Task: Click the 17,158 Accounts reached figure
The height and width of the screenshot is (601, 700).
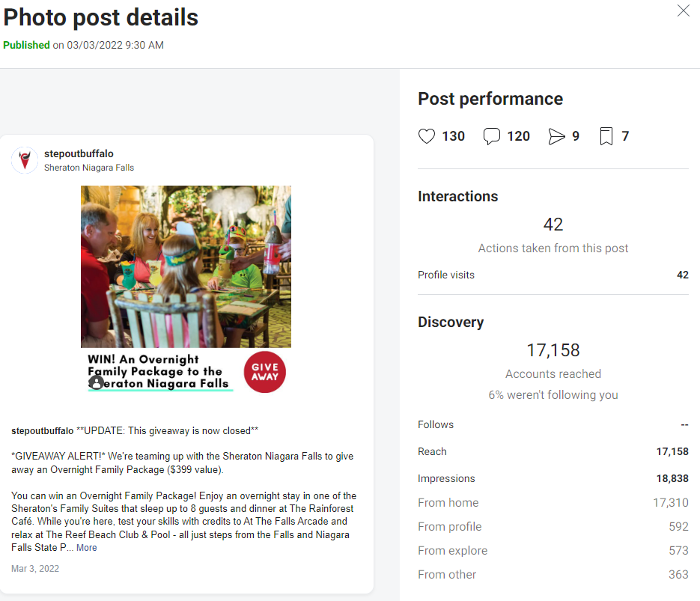Action: [x=553, y=350]
